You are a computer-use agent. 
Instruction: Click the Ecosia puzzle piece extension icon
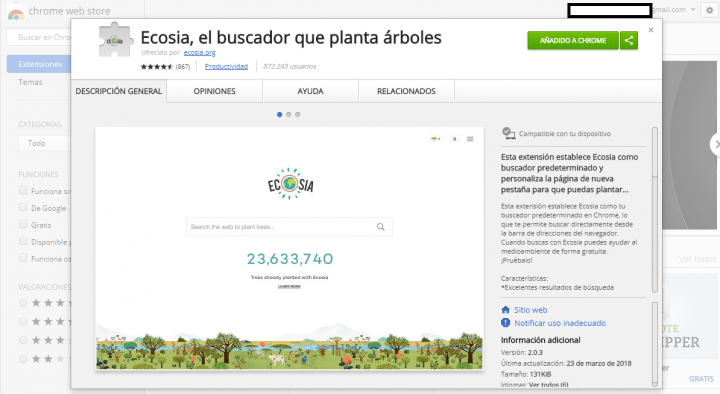(x=115, y=40)
